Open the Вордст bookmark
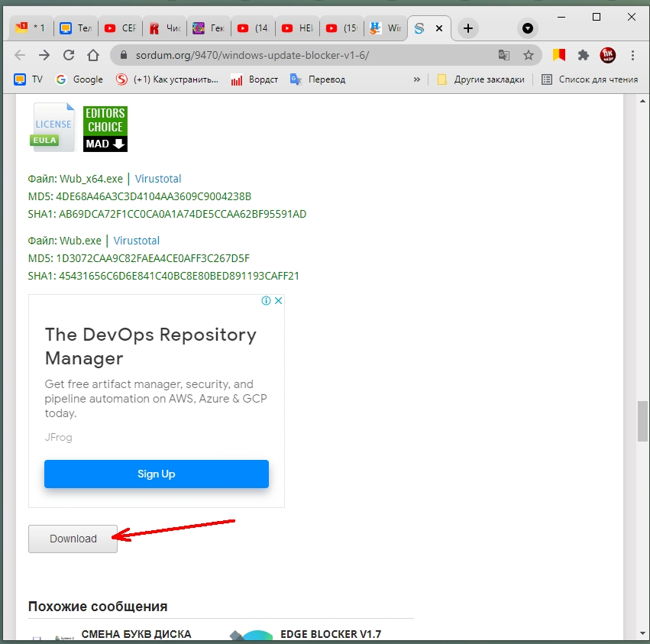This screenshot has height=644, width=650. (254, 79)
